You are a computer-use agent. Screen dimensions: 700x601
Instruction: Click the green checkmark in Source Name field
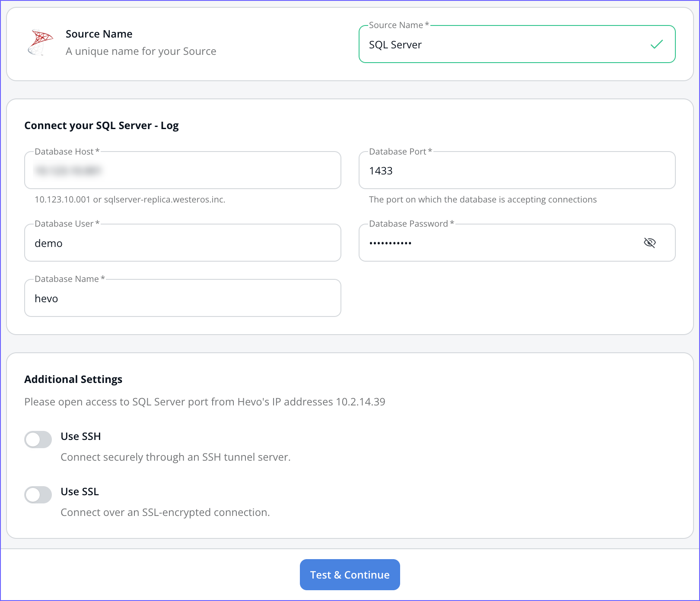pyautogui.click(x=656, y=44)
